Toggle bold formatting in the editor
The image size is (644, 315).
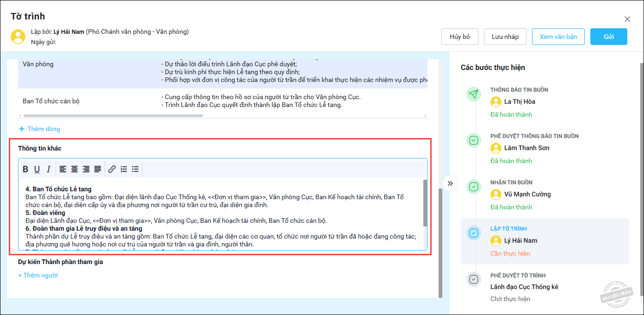coord(26,169)
